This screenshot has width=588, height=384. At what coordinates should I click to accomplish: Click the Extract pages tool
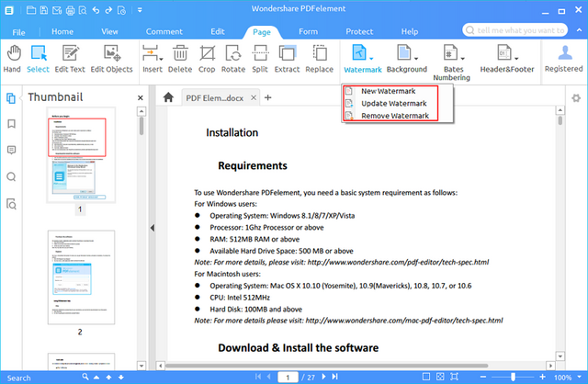click(x=288, y=59)
